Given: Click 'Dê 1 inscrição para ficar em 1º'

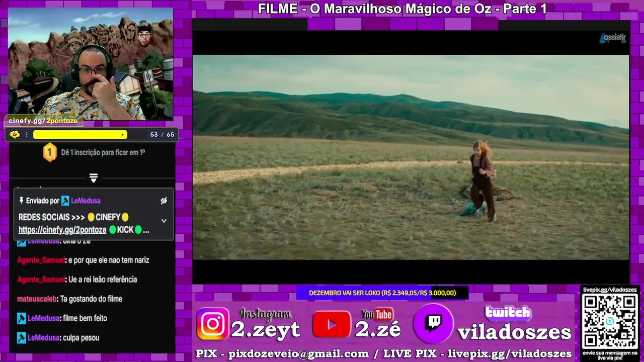Looking at the screenshot, I should 103,152.
